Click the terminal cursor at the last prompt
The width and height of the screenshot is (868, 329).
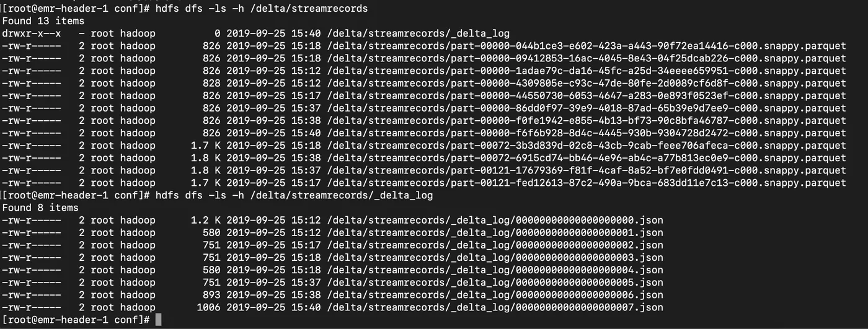159,320
